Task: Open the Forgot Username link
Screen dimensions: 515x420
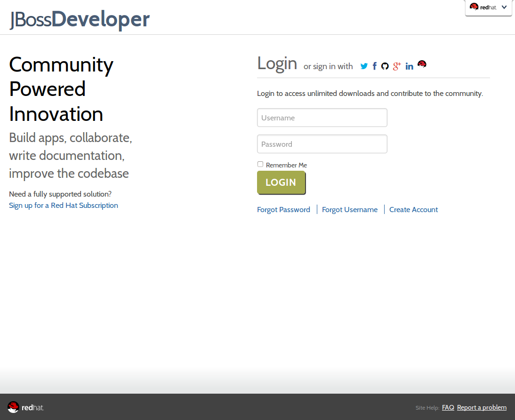Action: pos(350,210)
